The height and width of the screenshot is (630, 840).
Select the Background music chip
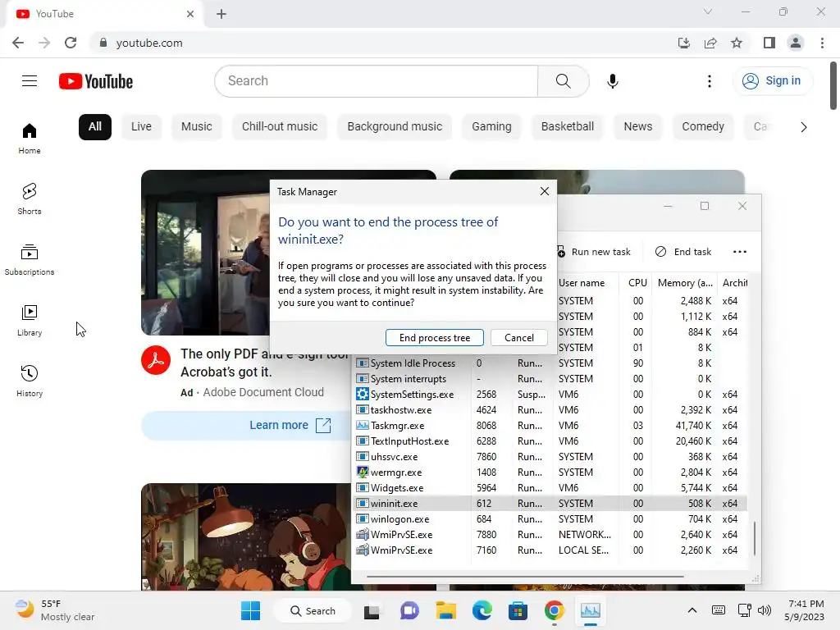(x=395, y=127)
